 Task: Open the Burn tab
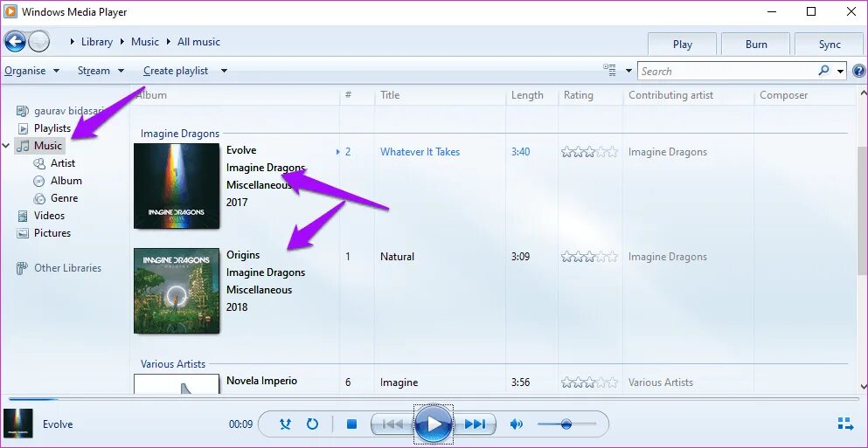click(755, 45)
